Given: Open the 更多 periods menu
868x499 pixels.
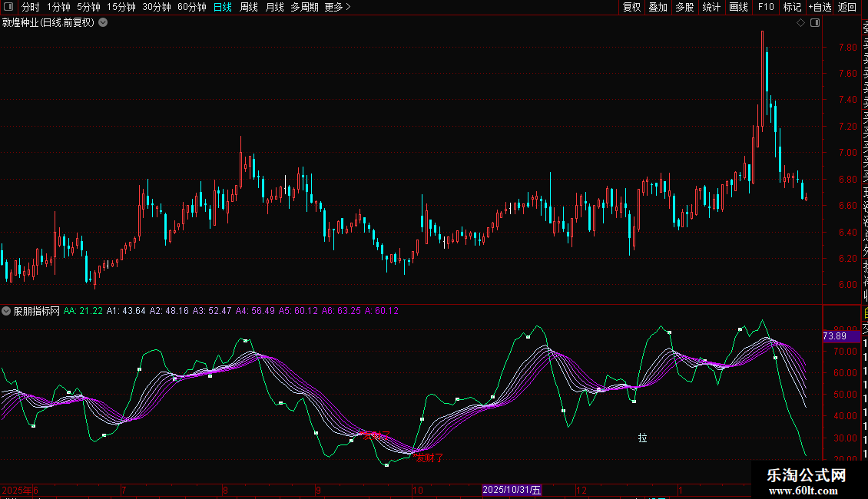Looking at the screenshot, I should point(337,7).
